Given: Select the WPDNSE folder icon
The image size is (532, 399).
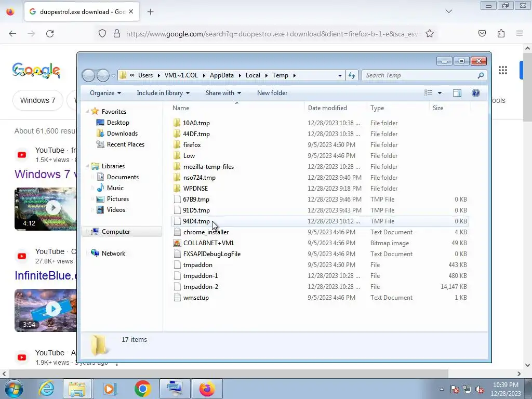Looking at the screenshot, I should click(x=177, y=188).
